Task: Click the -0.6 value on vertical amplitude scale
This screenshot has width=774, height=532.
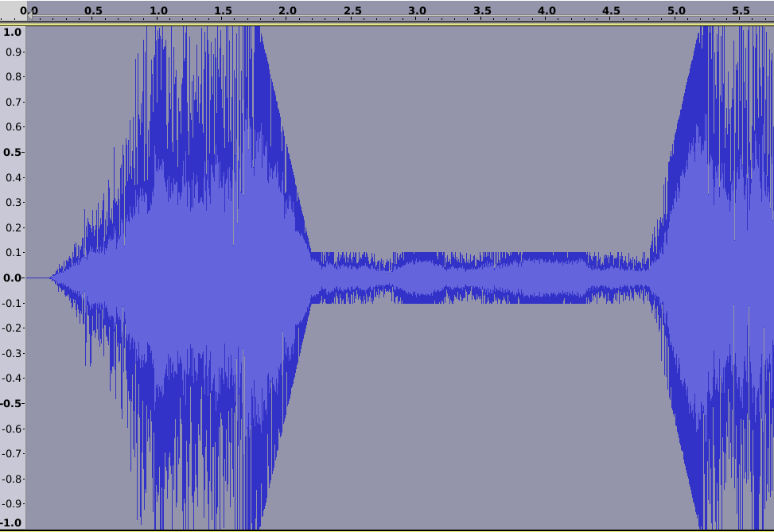Action: (x=12, y=429)
